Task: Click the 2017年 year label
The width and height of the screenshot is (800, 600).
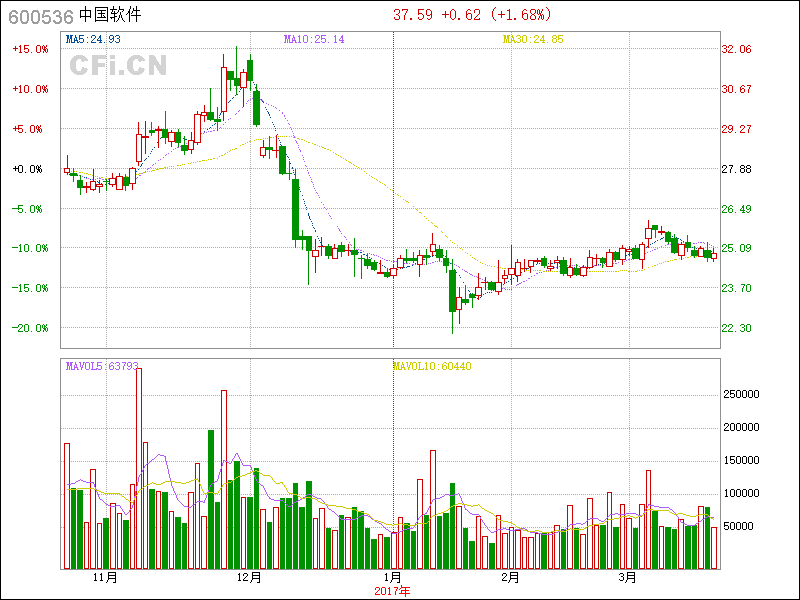Action: (391, 591)
